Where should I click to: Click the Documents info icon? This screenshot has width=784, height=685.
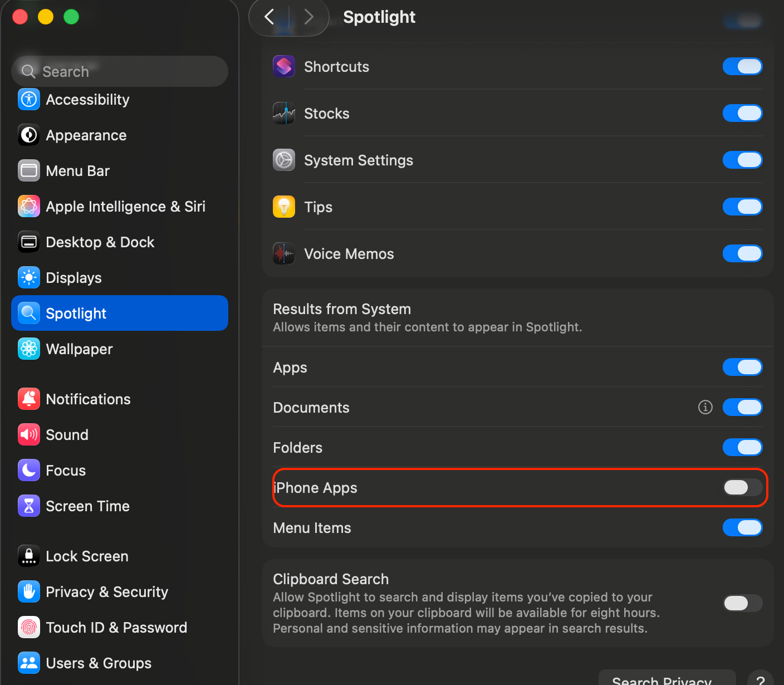[705, 408]
